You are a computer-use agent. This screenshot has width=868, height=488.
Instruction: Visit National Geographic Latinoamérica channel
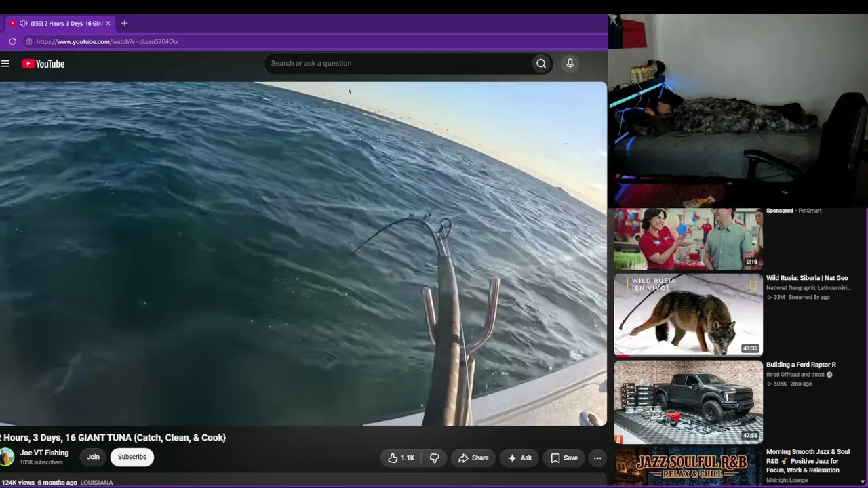click(x=808, y=288)
